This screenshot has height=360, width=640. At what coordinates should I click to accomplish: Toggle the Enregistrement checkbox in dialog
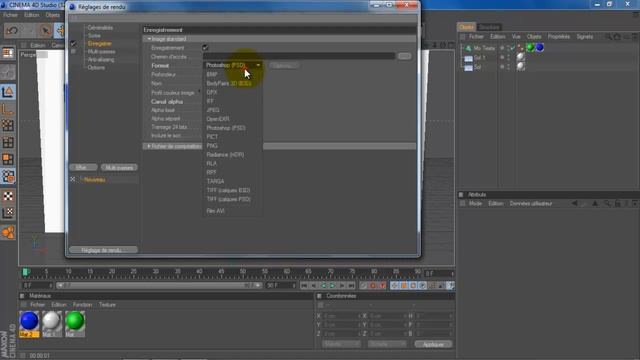[x=205, y=48]
